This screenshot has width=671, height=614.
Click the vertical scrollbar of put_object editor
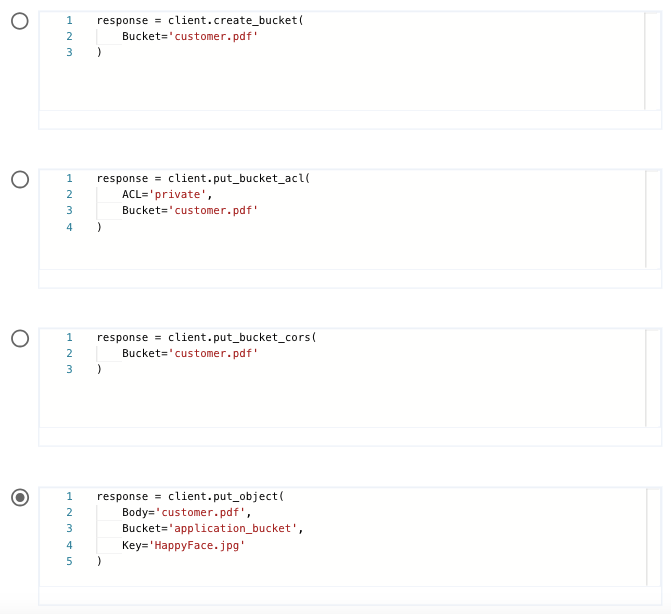click(653, 536)
